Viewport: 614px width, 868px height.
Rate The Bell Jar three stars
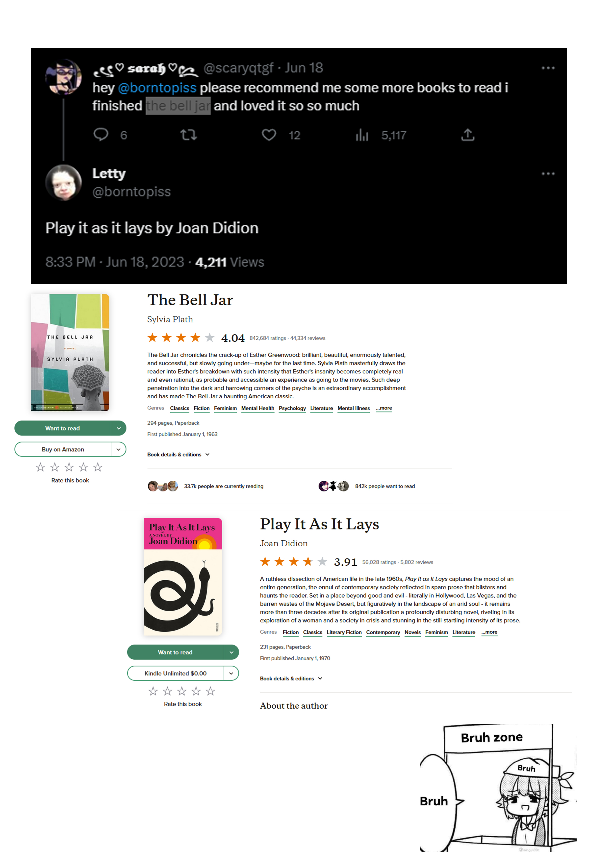[x=69, y=467]
